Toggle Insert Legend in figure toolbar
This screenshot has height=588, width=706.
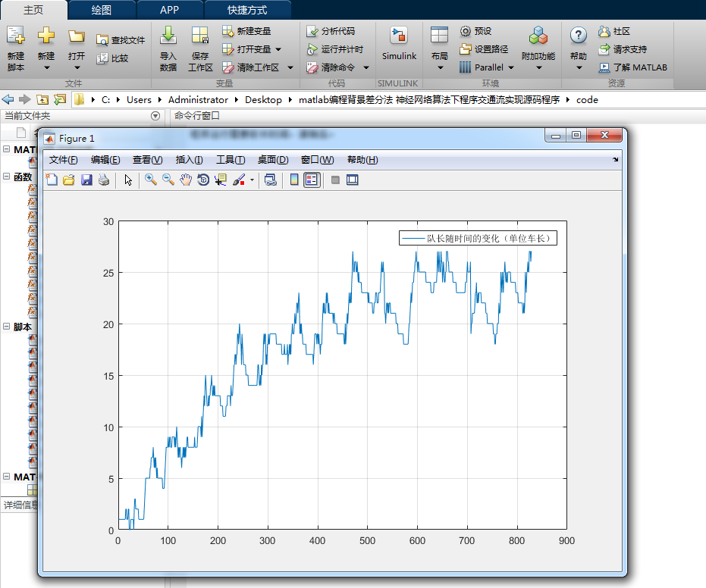[312, 180]
